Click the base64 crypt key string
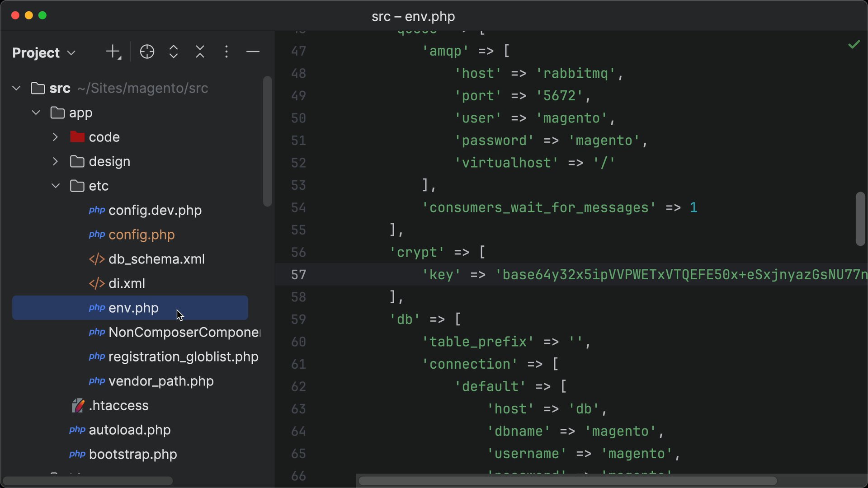 (681, 275)
